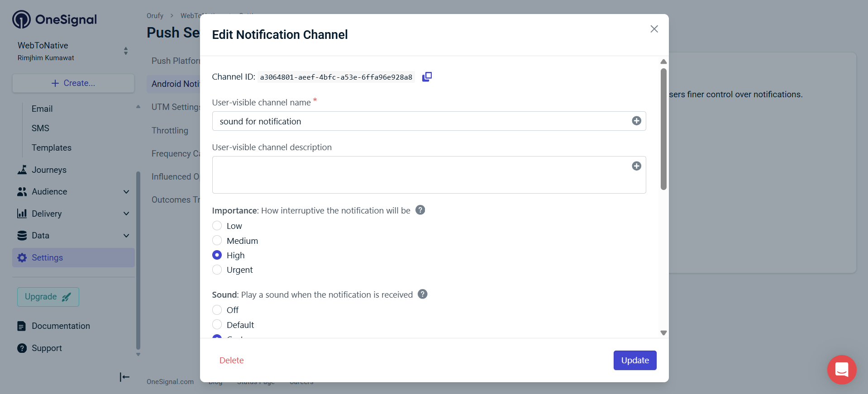Go to Templates in sidebar

[52, 148]
